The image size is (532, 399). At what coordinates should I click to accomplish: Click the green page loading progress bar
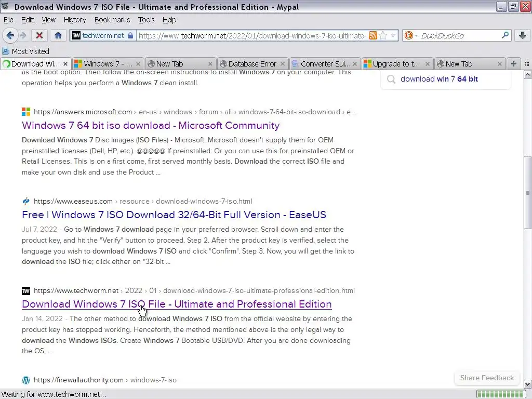pyautogui.click(x=501, y=394)
